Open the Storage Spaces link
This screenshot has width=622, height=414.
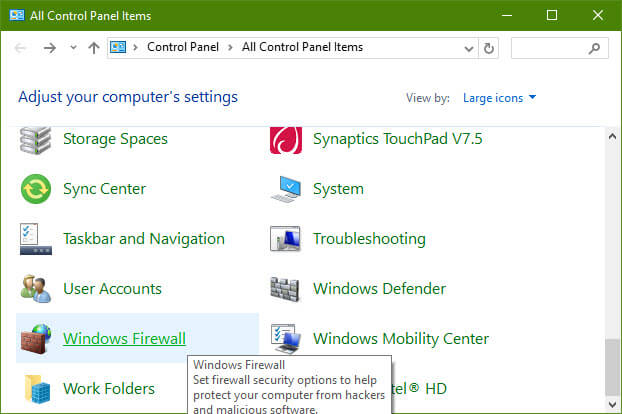[x=115, y=139]
